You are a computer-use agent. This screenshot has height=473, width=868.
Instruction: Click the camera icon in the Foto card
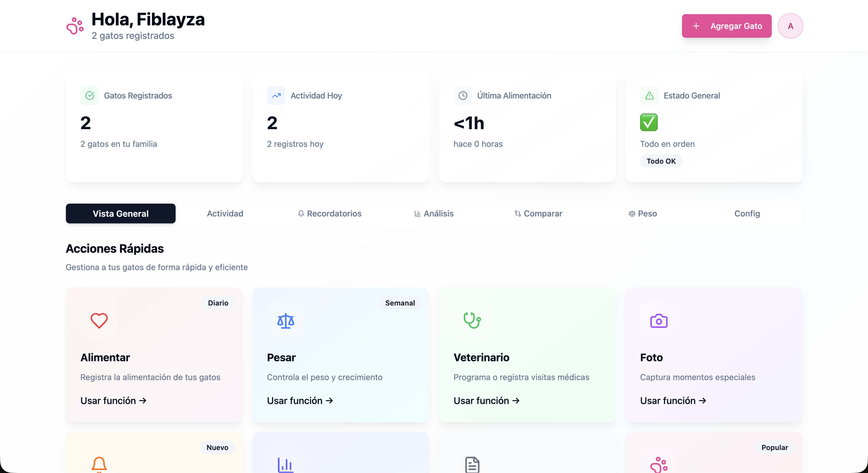[659, 320]
